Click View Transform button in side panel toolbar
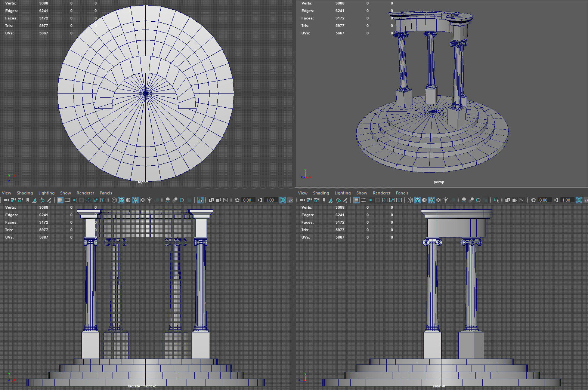588x390 pixels. pyautogui.click(x=579, y=200)
